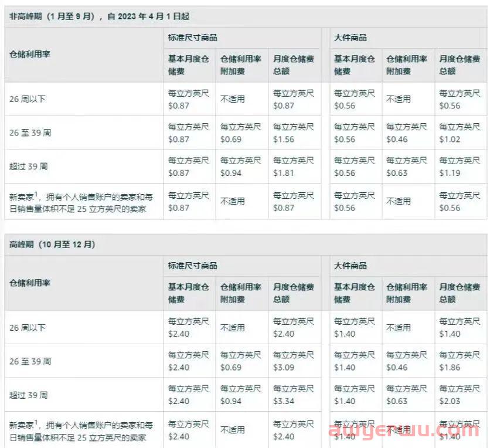490x448 pixels.
Task: Click off-peak standard-size '月度仓储费总额' column header
Action: coord(294,65)
